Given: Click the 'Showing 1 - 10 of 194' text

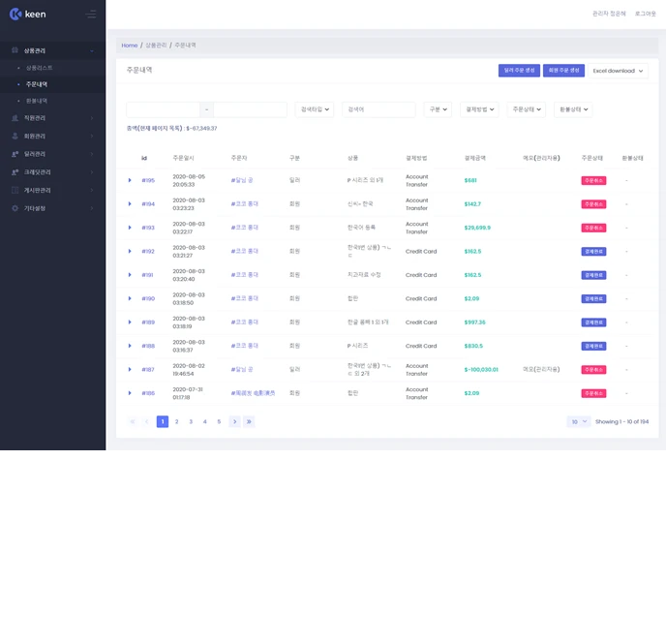Looking at the screenshot, I should point(621,421).
